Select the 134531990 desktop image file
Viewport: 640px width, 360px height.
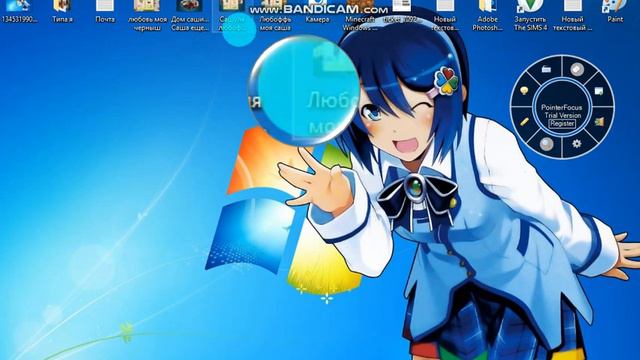click(19, 12)
